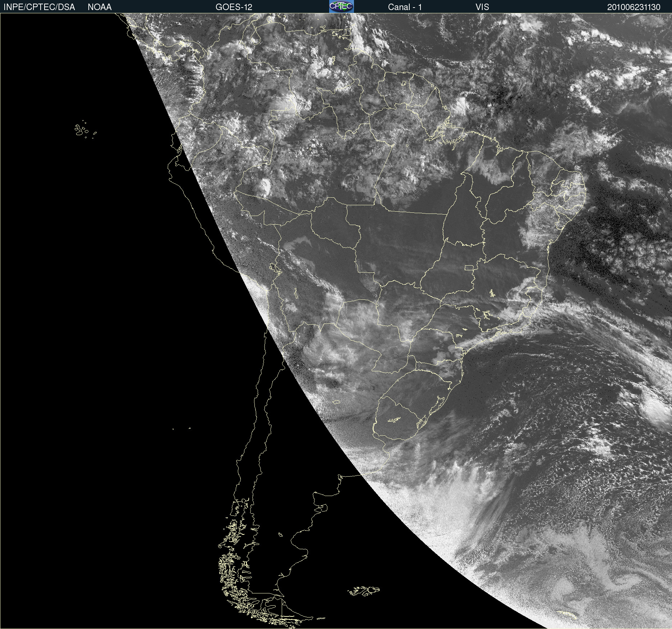Click the 201006231130 timestamp

click(634, 7)
